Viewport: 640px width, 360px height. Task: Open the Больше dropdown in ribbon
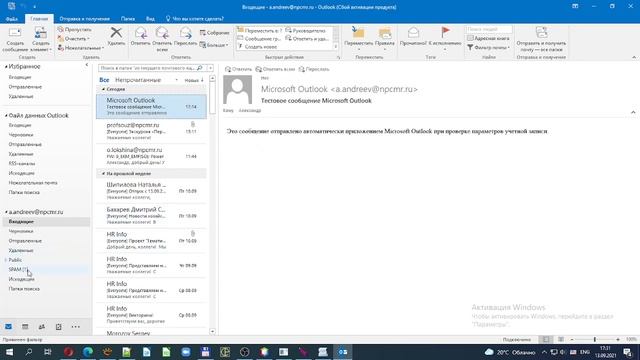(x=213, y=45)
